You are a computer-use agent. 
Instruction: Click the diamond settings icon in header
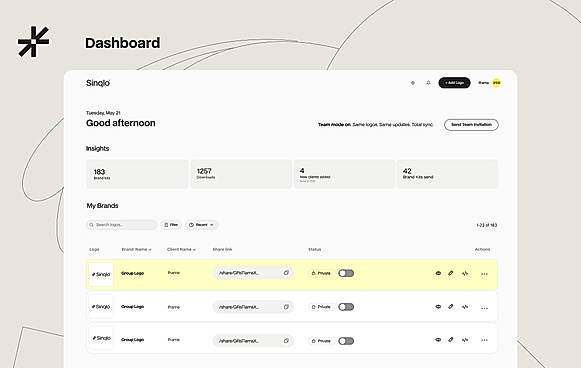tap(413, 83)
